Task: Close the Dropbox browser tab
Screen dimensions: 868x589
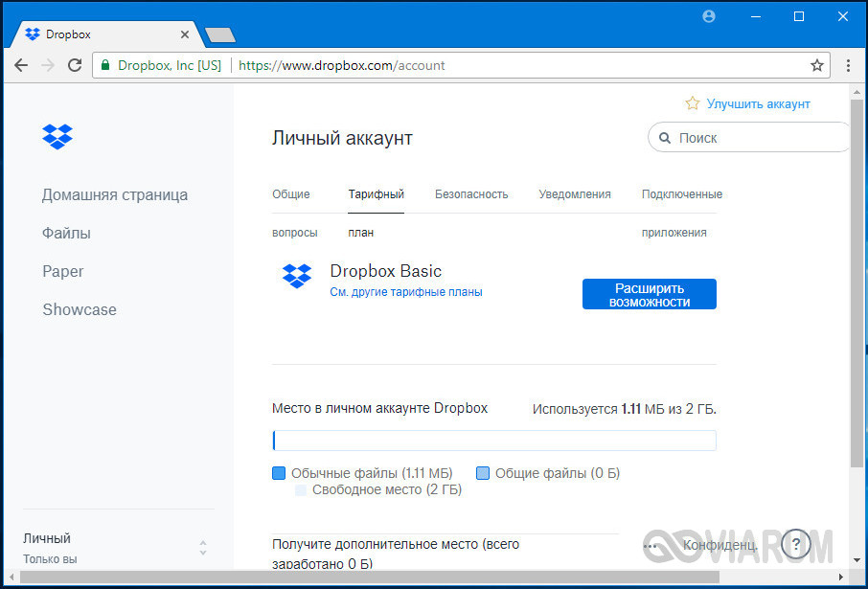Action: pyautogui.click(x=185, y=34)
